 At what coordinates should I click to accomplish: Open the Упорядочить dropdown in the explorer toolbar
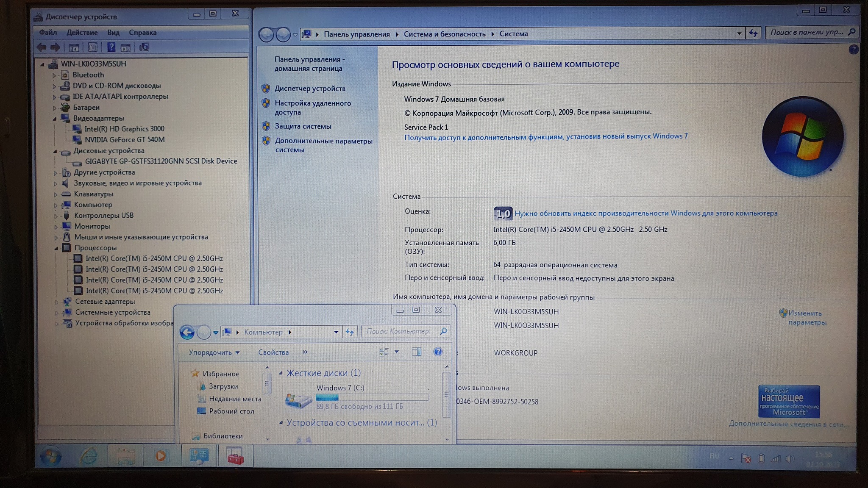coord(214,352)
